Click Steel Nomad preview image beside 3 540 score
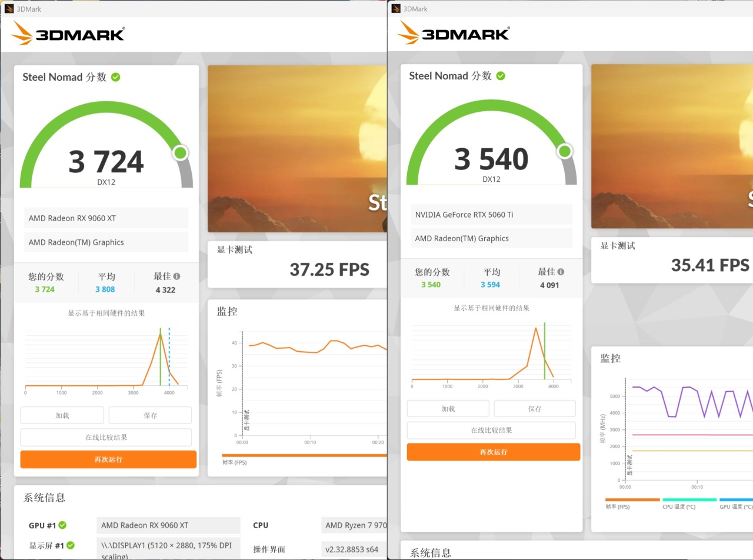The image size is (753, 560). click(x=672, y=146)
